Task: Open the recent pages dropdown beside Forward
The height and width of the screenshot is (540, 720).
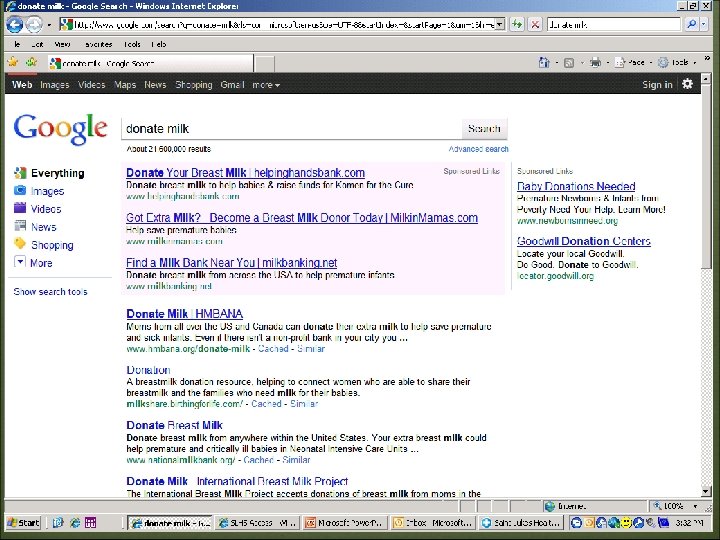Action: pos(49,25)
